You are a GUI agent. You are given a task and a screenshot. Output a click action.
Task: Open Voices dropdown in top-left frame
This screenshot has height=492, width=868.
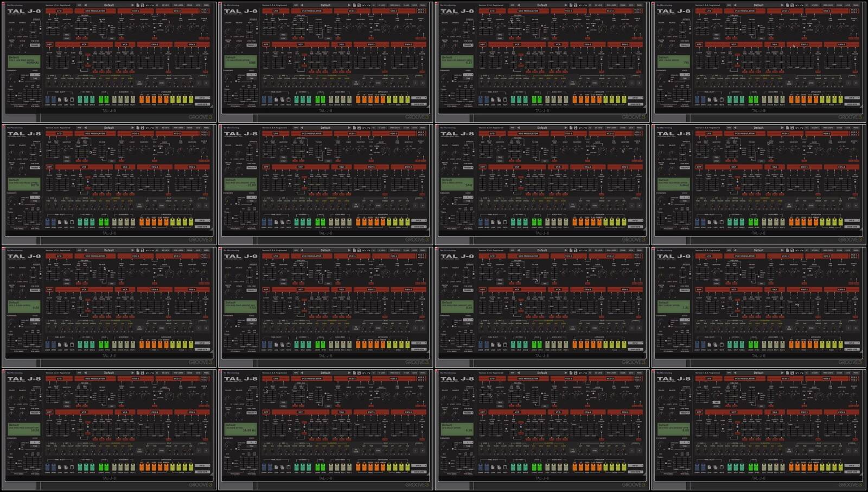[x=35, y=75]
